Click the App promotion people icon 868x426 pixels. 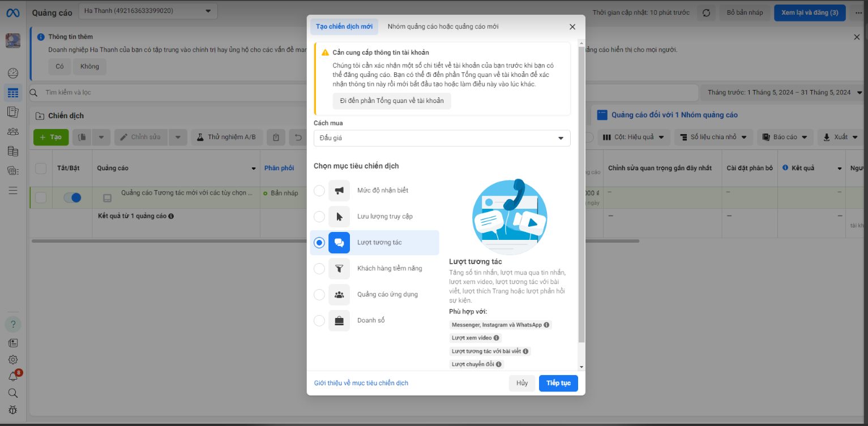coord(339,295)
